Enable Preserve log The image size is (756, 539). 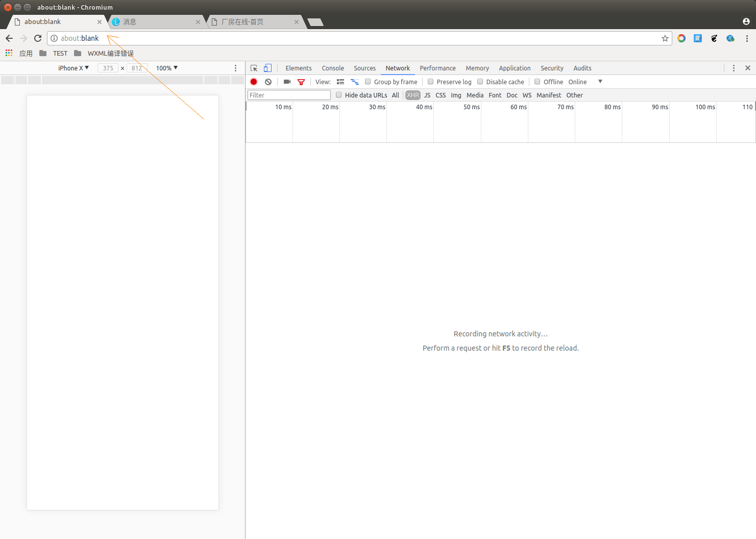coord(430,82)
